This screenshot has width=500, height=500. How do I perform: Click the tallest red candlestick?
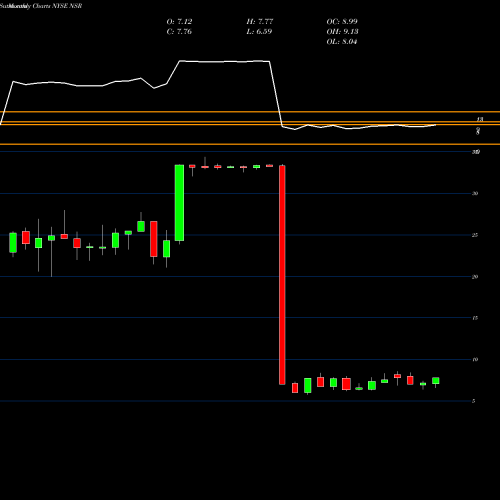(x=282, y=275)
